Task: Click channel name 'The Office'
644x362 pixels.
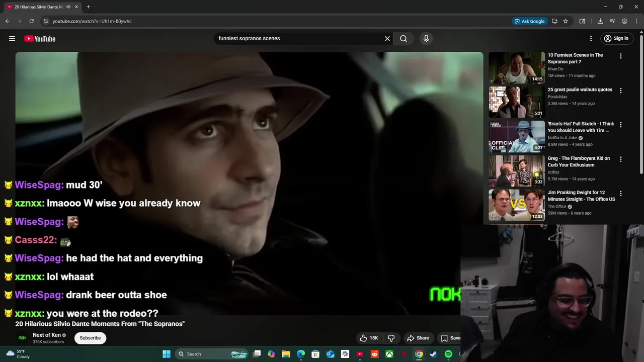Action: point(557,207)
